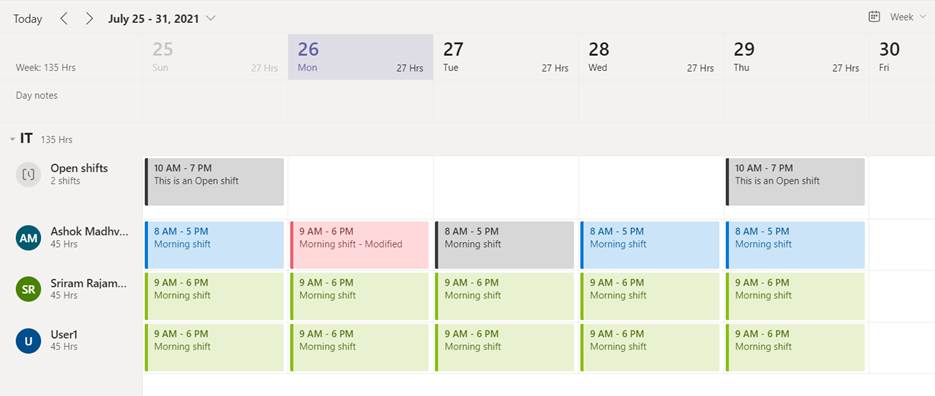This screenshot has width=935, height=396.
Task: Click User1 avatar icon
Action: coord(28,341)
